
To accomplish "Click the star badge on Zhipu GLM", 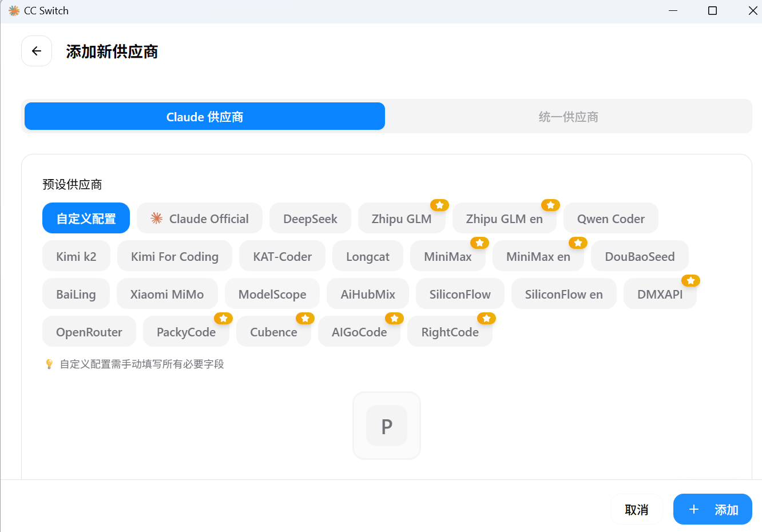I will 439,205.
